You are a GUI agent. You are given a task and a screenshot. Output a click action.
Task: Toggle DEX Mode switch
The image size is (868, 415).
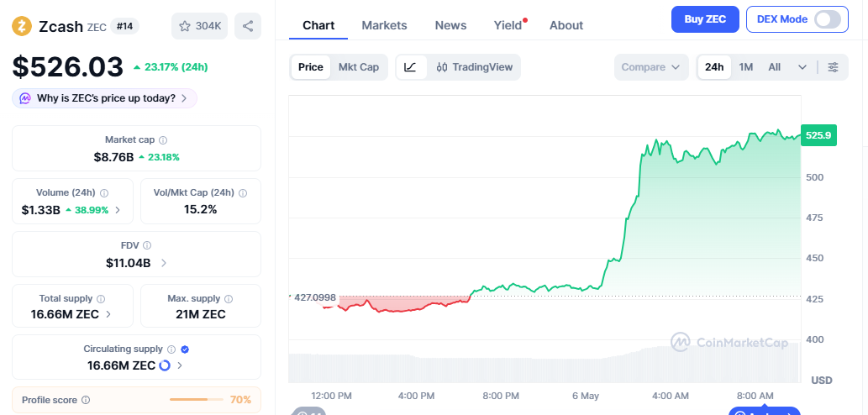[829, 19]
